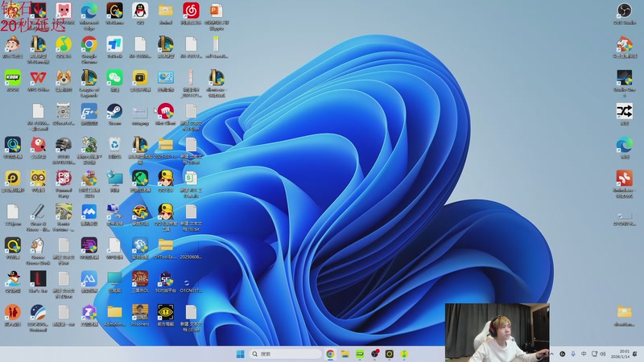
Task: Open the pink pig pixel icon
Action: 64,11
